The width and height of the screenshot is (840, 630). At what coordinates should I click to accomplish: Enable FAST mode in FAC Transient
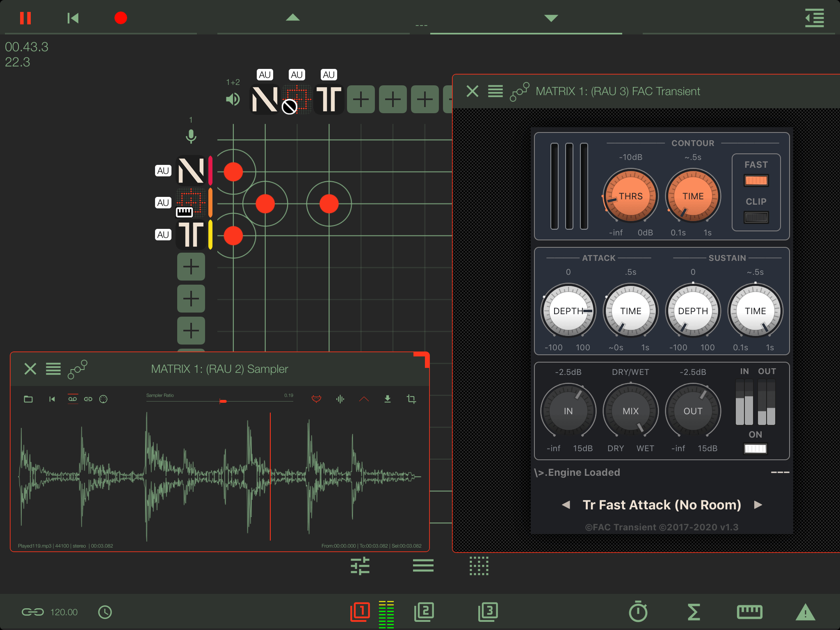click(x=756, y=180)
